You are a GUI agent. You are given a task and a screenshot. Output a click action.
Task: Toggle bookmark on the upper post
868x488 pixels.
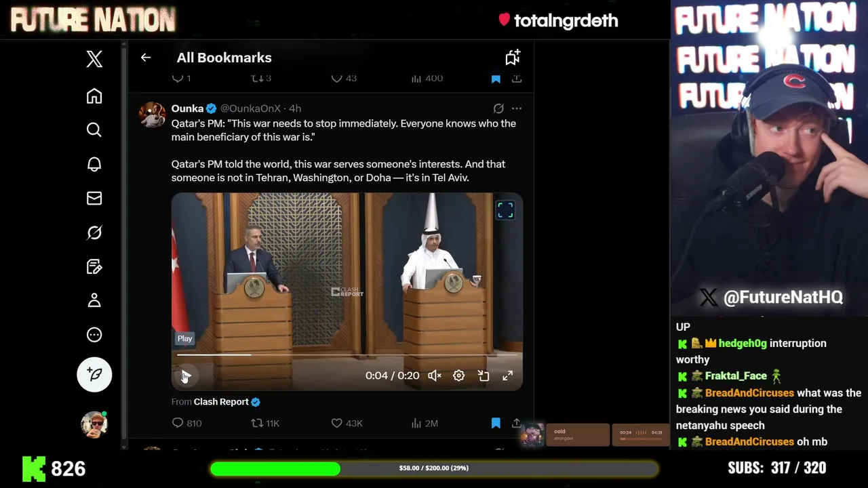(x=496, y=79)
